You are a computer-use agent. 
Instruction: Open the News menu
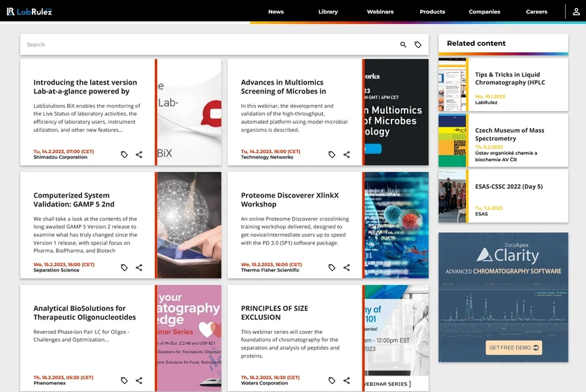point(276,12)
